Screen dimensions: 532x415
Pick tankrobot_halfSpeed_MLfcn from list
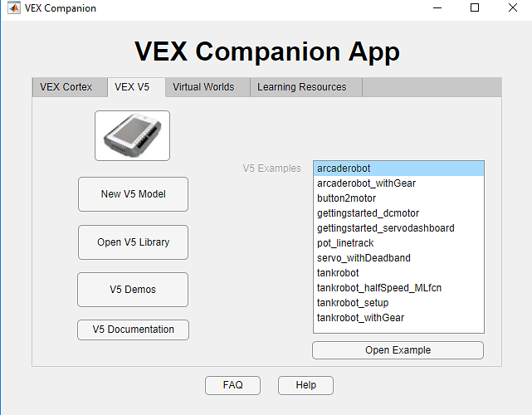click(x=398, y=288)
